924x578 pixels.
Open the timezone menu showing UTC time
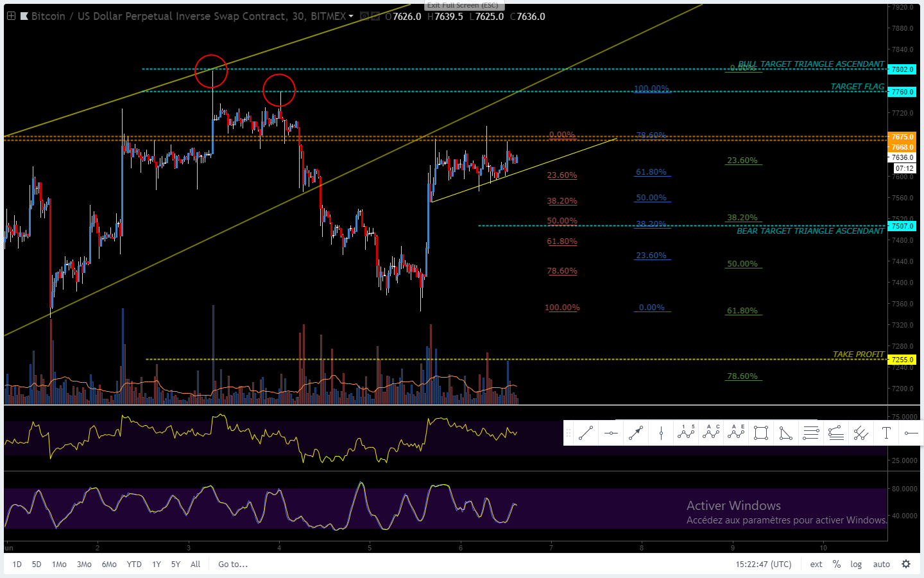764,565
